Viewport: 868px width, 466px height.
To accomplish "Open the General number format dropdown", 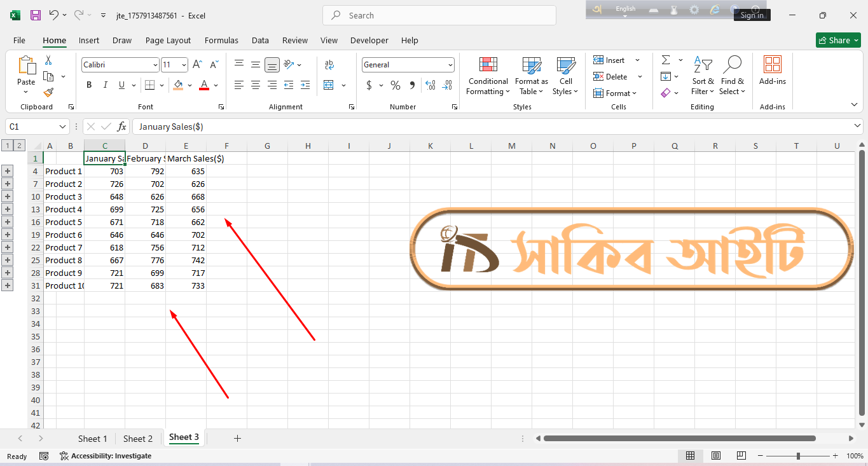I will coord(450,65).
